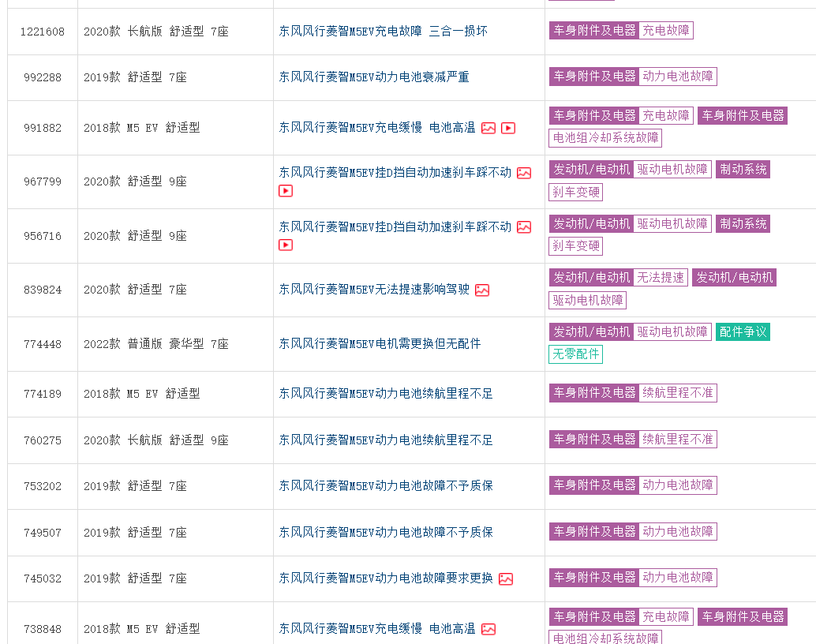Open the 动力电池故障要求更换 complaint link
Viewport: 816px width, 644px height.
pyautogui.click(x=386, y=578)
